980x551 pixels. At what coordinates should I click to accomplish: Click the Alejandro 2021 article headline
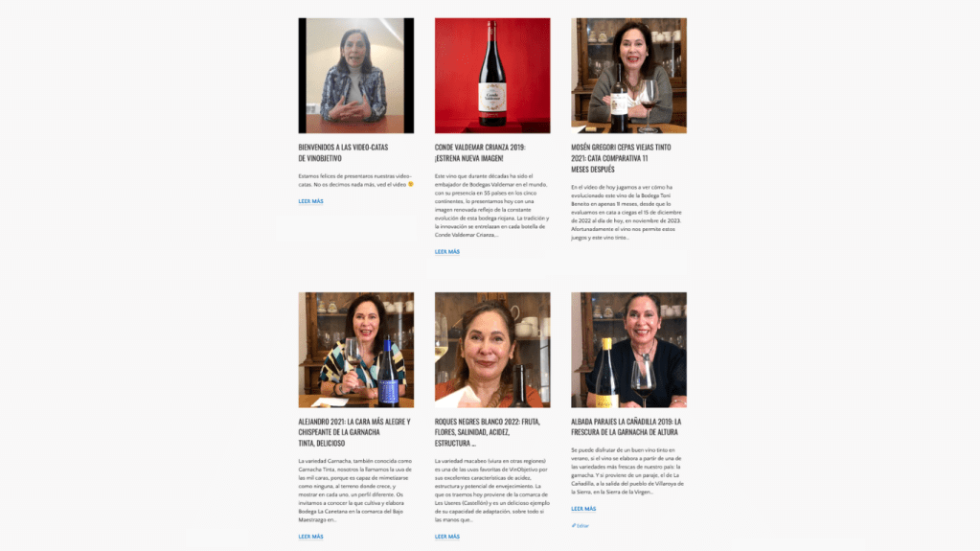(354, 432)
